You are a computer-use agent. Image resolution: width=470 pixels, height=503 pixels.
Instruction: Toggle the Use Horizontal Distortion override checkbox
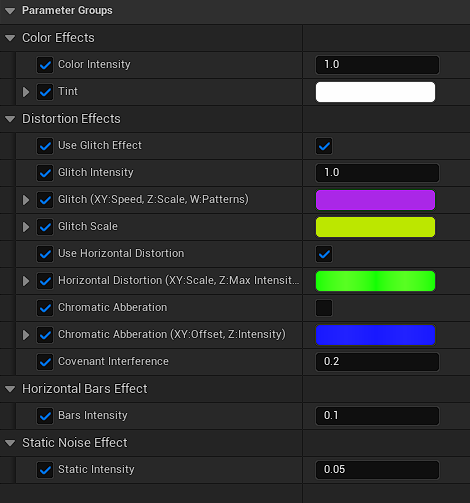(45, 254)
